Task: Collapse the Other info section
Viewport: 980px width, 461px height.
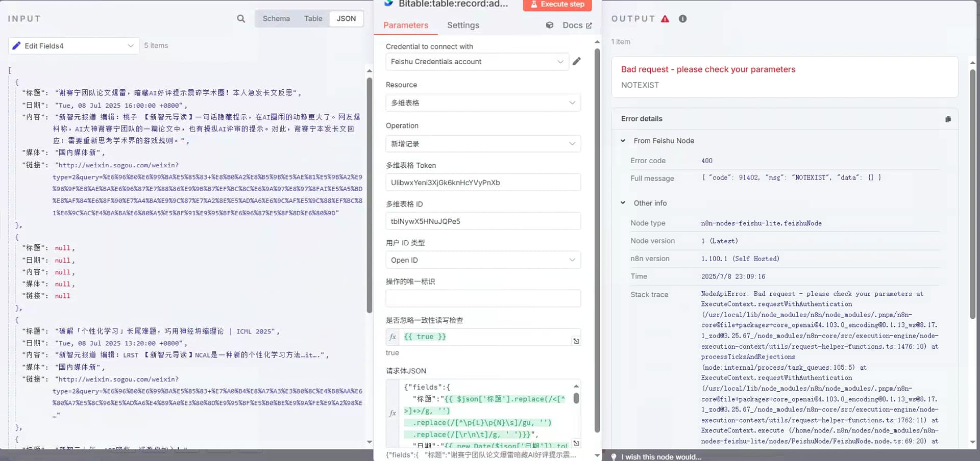Action: tap(623, 202)
